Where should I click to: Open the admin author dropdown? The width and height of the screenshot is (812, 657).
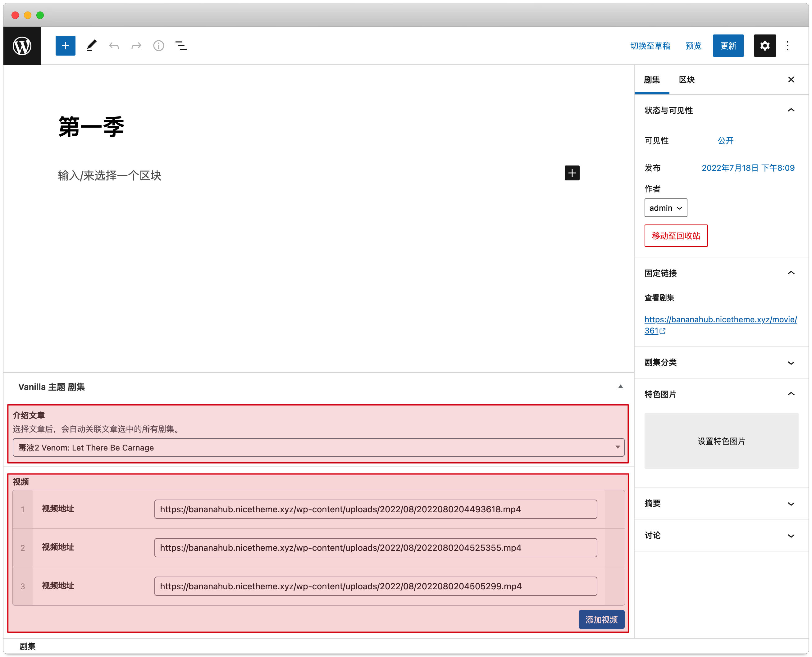[665, 208]
